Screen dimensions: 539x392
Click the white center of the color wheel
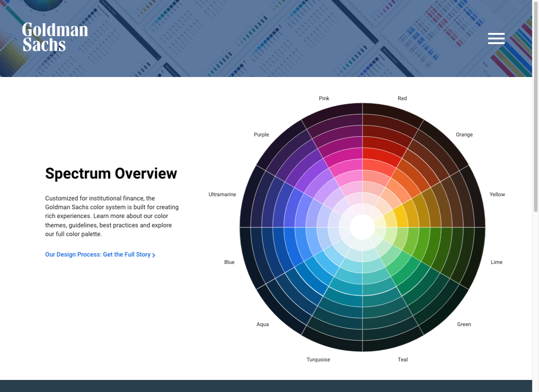pyautogui.click(x=362, y=227)
